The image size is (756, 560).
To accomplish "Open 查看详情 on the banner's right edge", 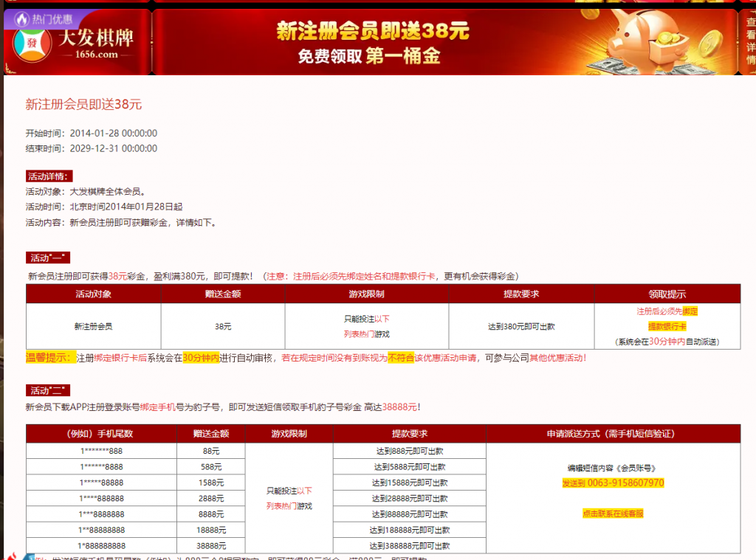I will click(x=750, y=41).
